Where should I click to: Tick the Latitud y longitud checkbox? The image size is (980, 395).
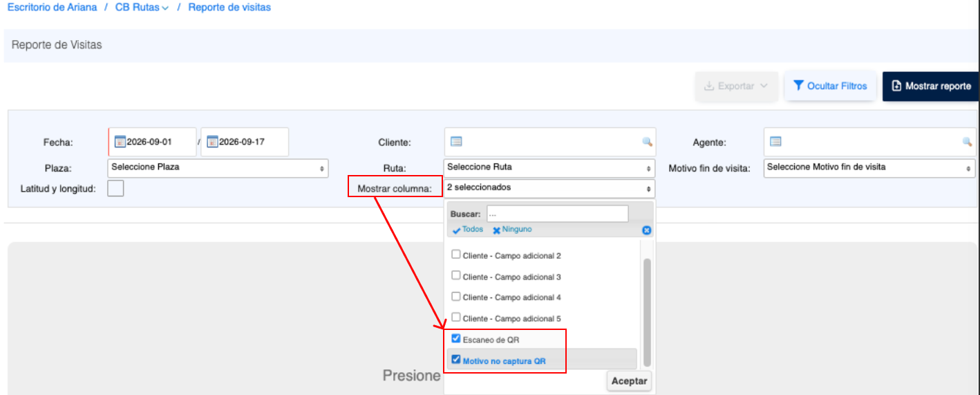pos(115,188)
